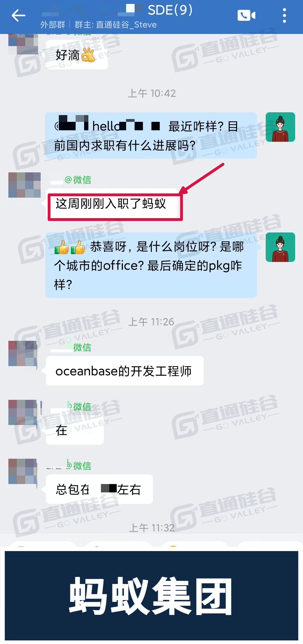303x644 pixels.
Task: Open the green avatar beside congratulation message
Action: 280,247
